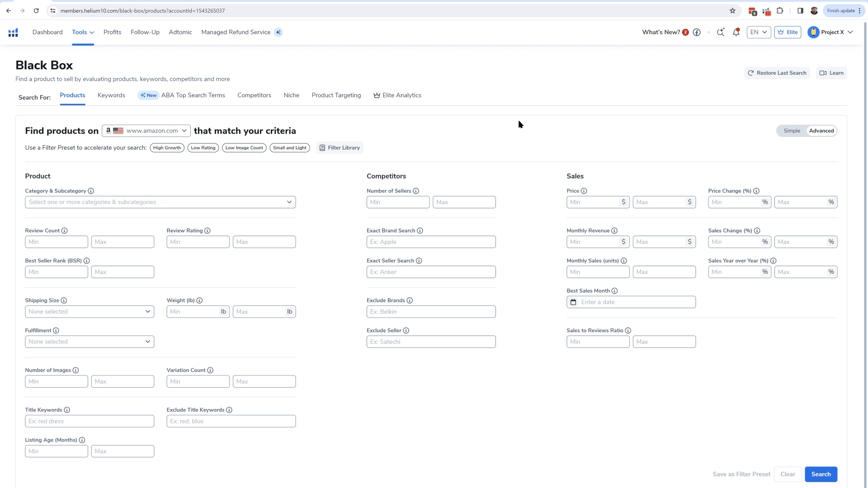Apply the Low Rating filter preset
The height and width of the screenshot is (488, 868).
pos(203,148)
